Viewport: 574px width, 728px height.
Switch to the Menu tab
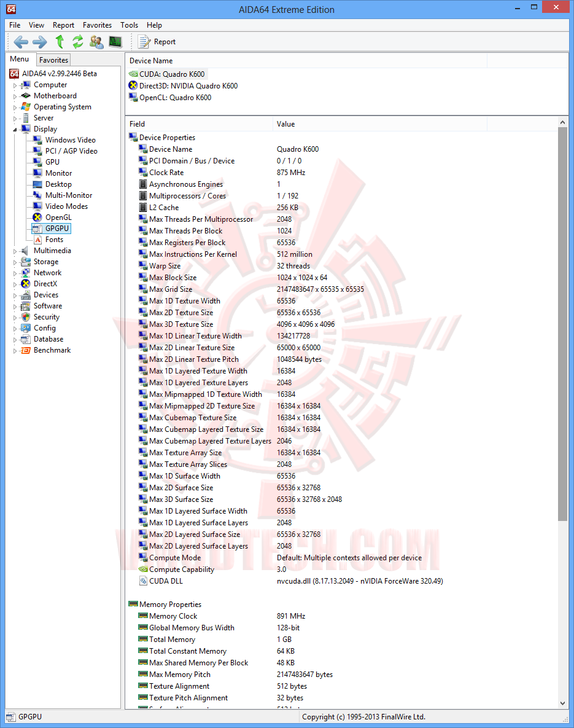(x=20, y=59)
